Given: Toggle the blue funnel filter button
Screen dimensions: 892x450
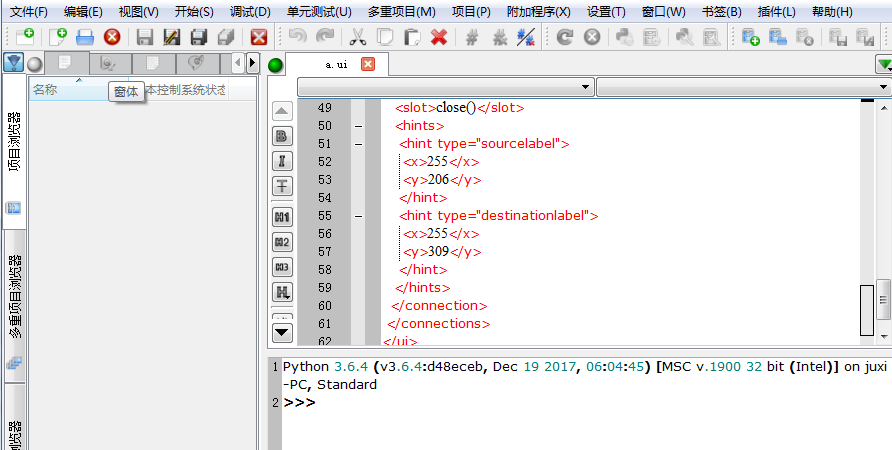Looking at the screenshot, I should (13, 63).
